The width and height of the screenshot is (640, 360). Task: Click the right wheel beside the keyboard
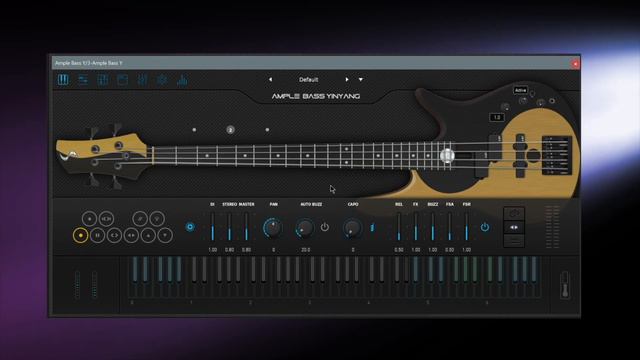(94, 284)
